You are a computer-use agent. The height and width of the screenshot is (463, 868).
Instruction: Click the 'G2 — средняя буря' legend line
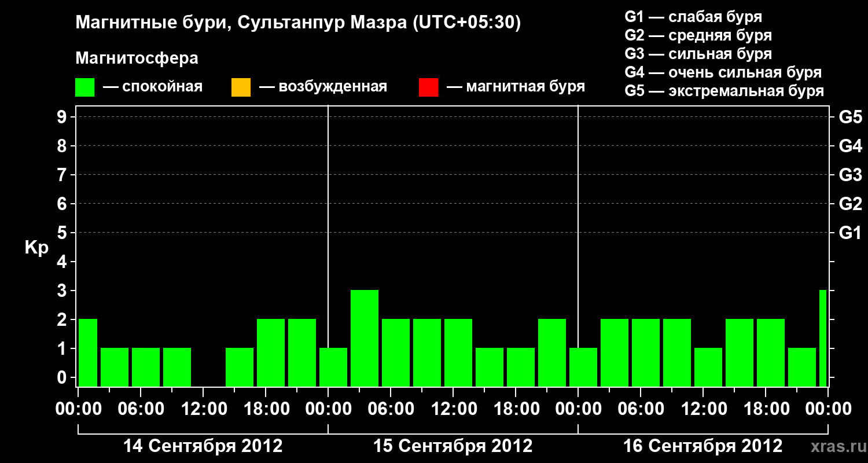tap(698, 35)
